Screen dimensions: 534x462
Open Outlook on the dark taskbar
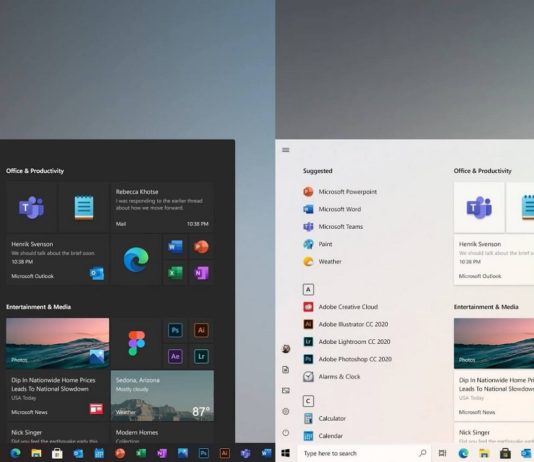78,453
